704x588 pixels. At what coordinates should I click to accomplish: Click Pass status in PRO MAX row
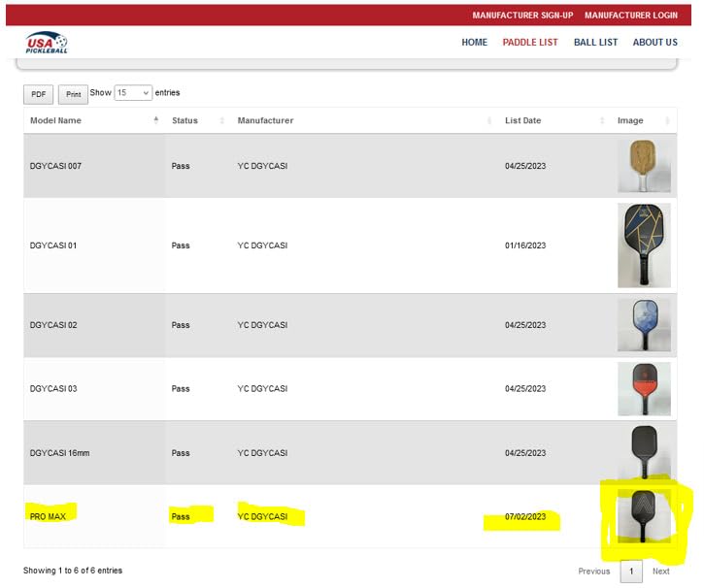[x=181, y=517]
